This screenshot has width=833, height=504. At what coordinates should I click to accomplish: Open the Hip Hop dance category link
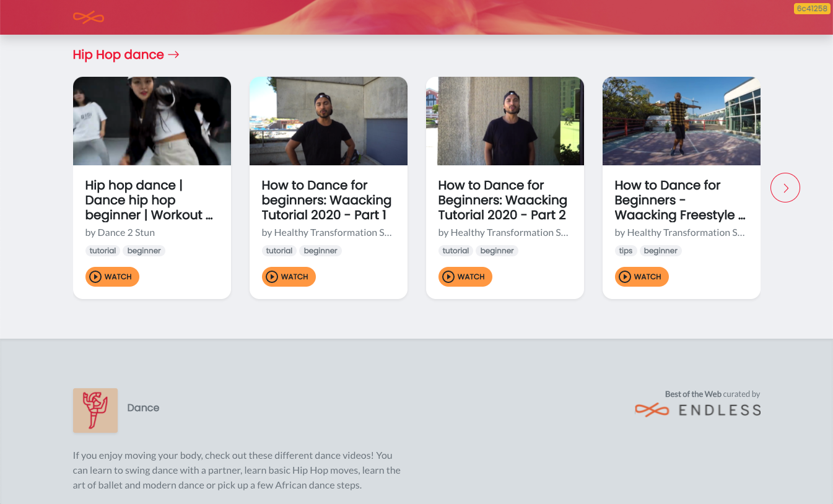[126, 54]
